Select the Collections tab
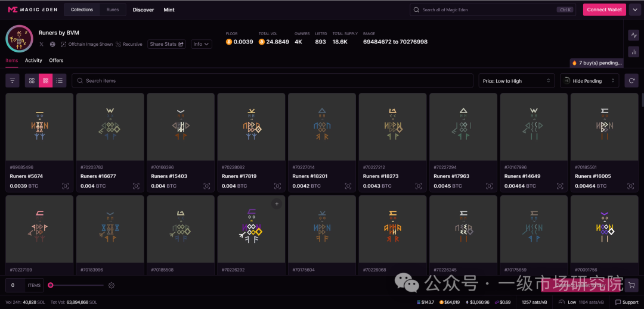The height and width of the screenshot is (309, 644). 82,10
